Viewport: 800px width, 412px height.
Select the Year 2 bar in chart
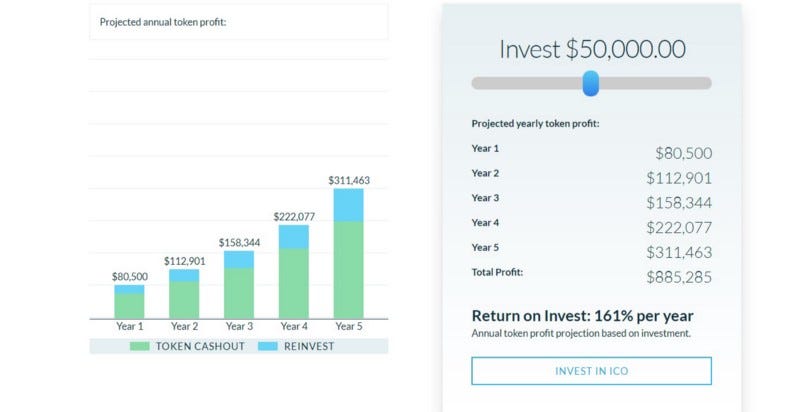(184, 294)
